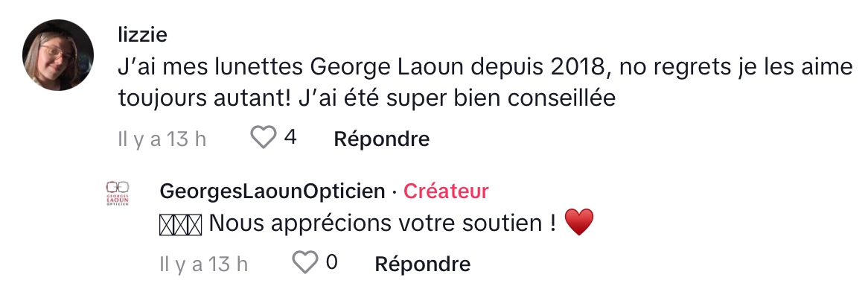Reply to lizzie's comment via Répondre
868x292 pixels.
point(381,139)
